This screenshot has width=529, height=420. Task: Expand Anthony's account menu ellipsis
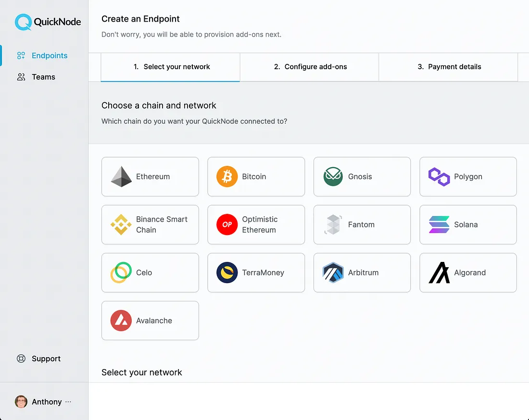[x=68, y=402]
